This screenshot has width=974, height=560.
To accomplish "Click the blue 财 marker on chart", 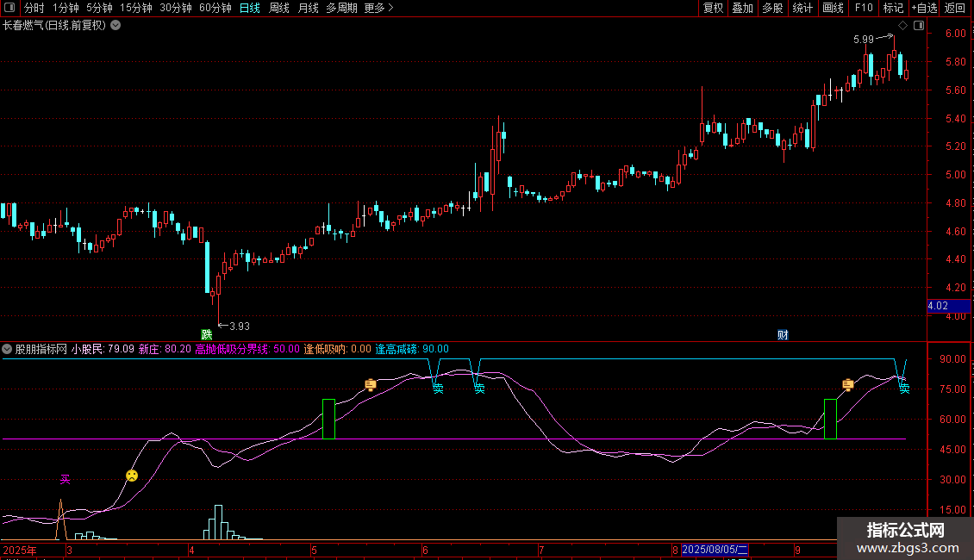I will click(x=783, y=334).
